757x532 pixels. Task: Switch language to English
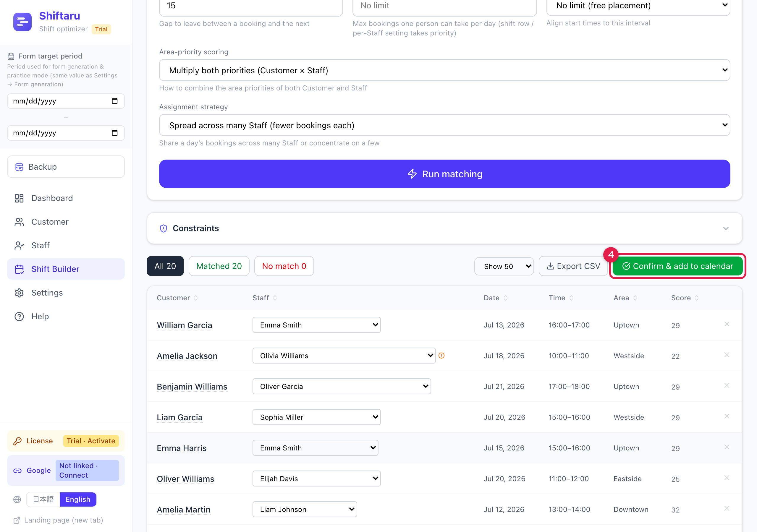(x=78, y=499)
